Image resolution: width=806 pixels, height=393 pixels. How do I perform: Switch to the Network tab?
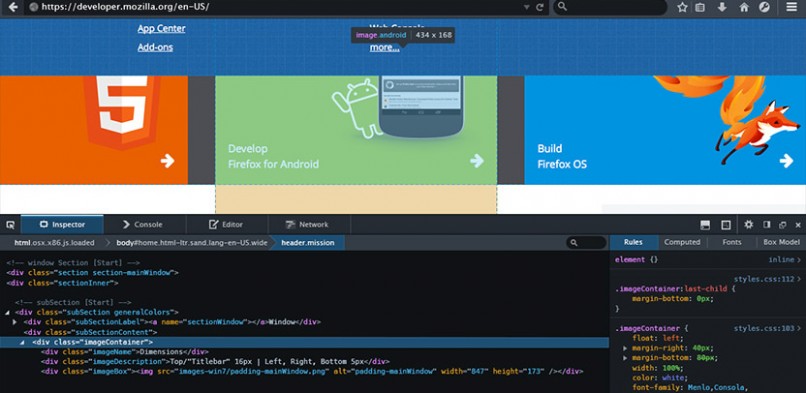click(308, 224)
